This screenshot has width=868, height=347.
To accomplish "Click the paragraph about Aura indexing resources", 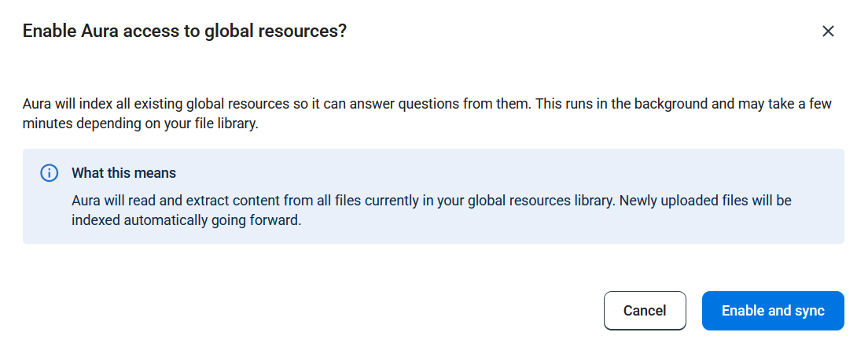I will [427, 113].
